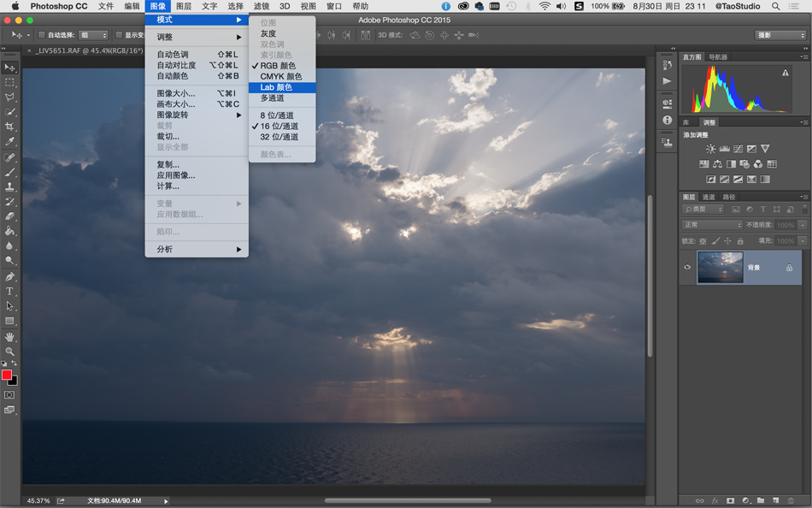Enable the 自动选择 checkbox

[42, 35]
